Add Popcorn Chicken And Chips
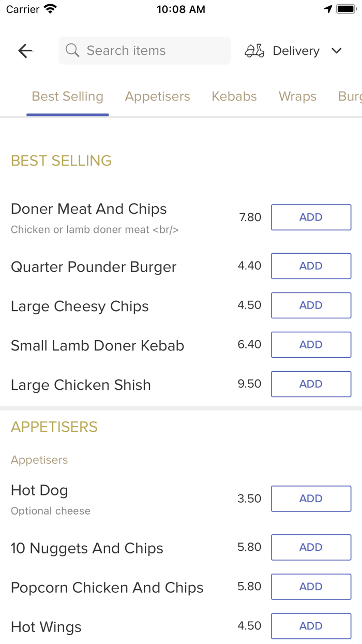Screen dimensions: 362x644 click(x=311, y=587)
